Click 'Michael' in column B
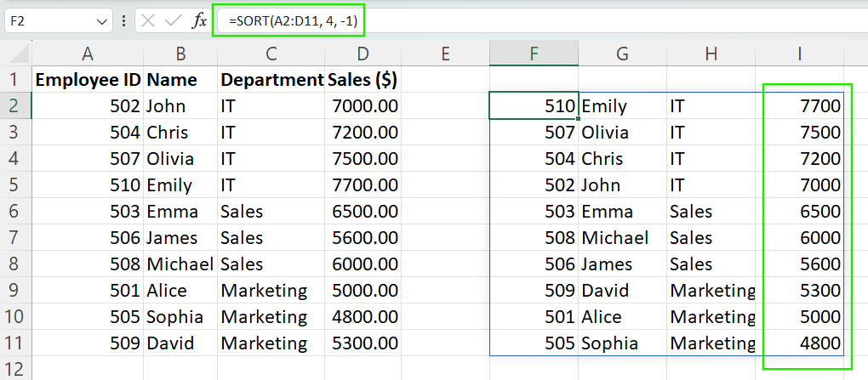 coord(180,264)
